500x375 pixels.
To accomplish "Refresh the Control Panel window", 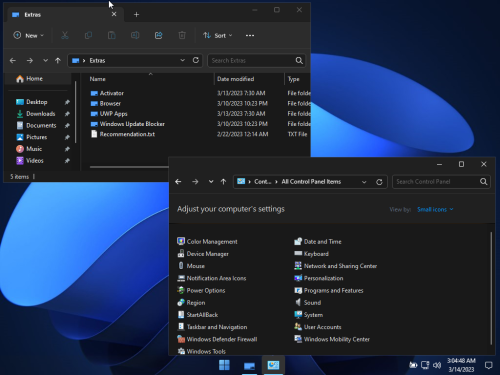I will coord(379,182).
